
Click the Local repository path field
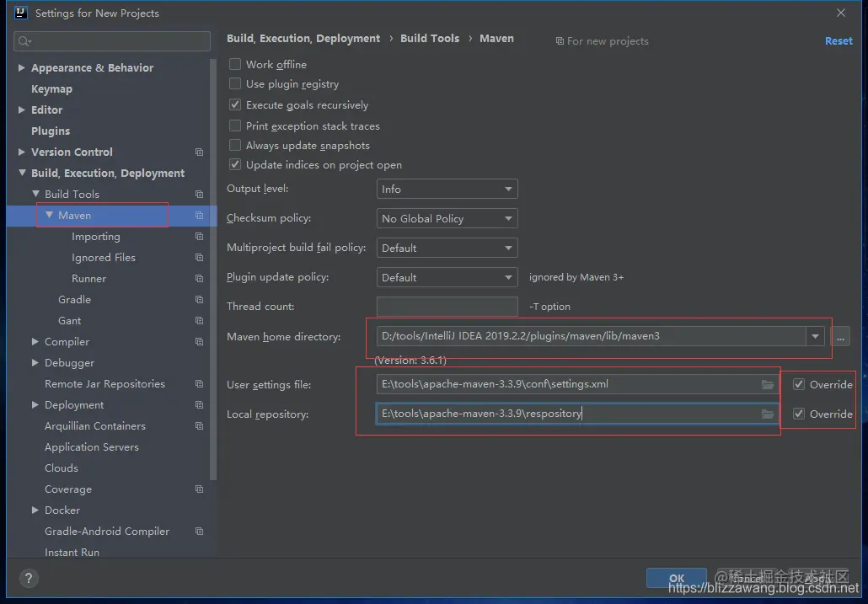[577, 414]
